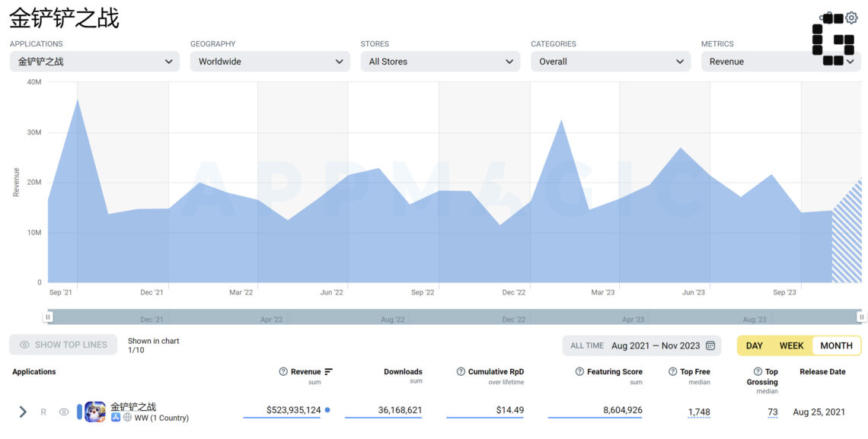
Task: Select the WEEK granularity option
Action: pyautogui.click(x=792, y=345)
